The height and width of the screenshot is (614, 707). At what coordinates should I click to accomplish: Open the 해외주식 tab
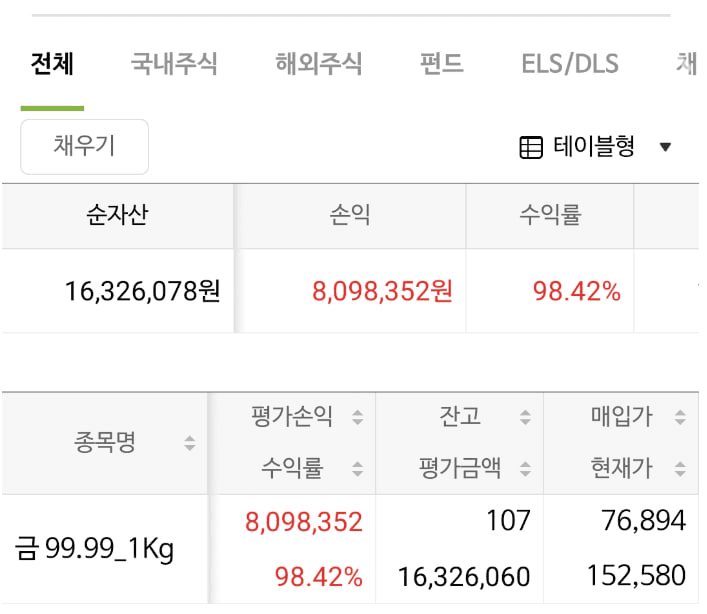pyautogui.click(x=319, y=65)
